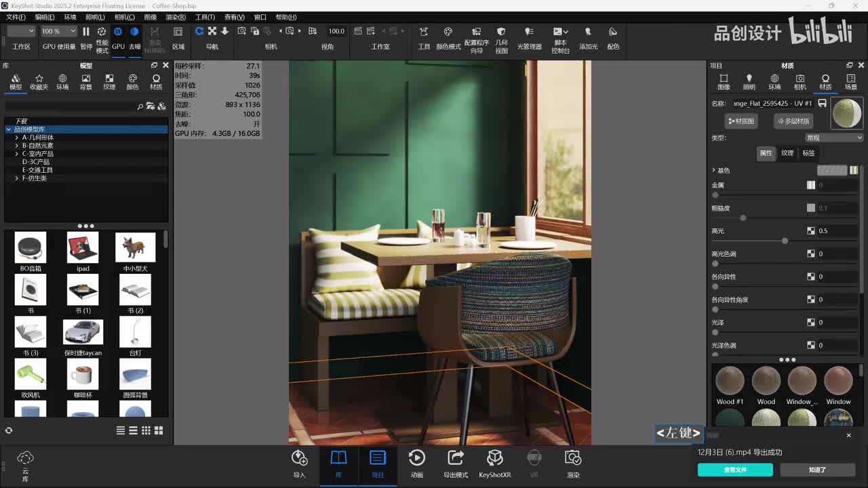Click the 高光 specular slider handle

coord(785,241)
